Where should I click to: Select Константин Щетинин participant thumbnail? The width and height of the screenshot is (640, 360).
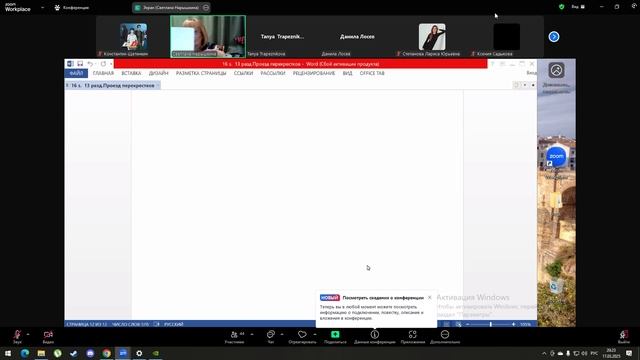(x=133, y=37)
